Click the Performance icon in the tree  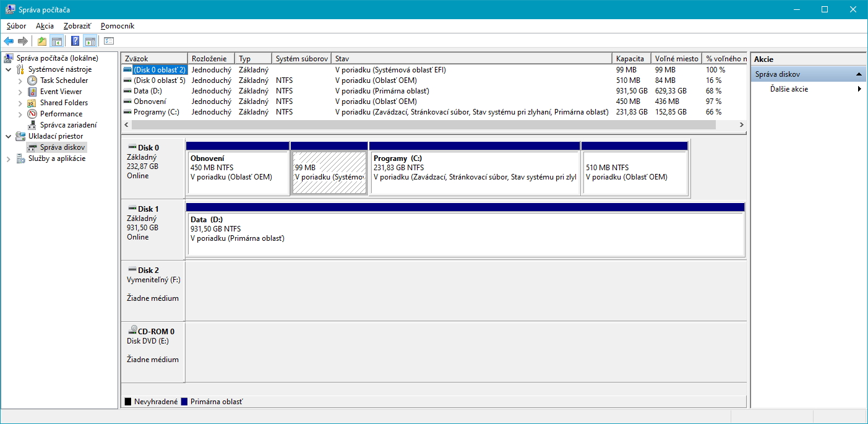(32, 114)
